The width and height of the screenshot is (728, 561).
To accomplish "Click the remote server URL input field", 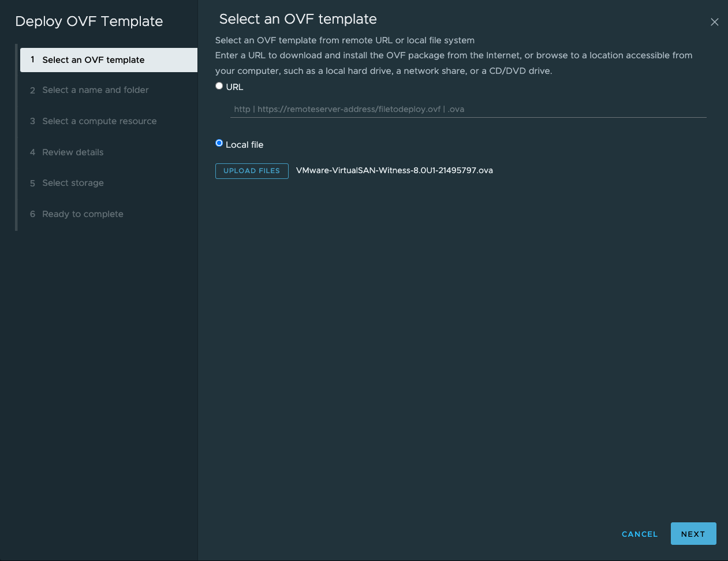I will pos(468,109).
